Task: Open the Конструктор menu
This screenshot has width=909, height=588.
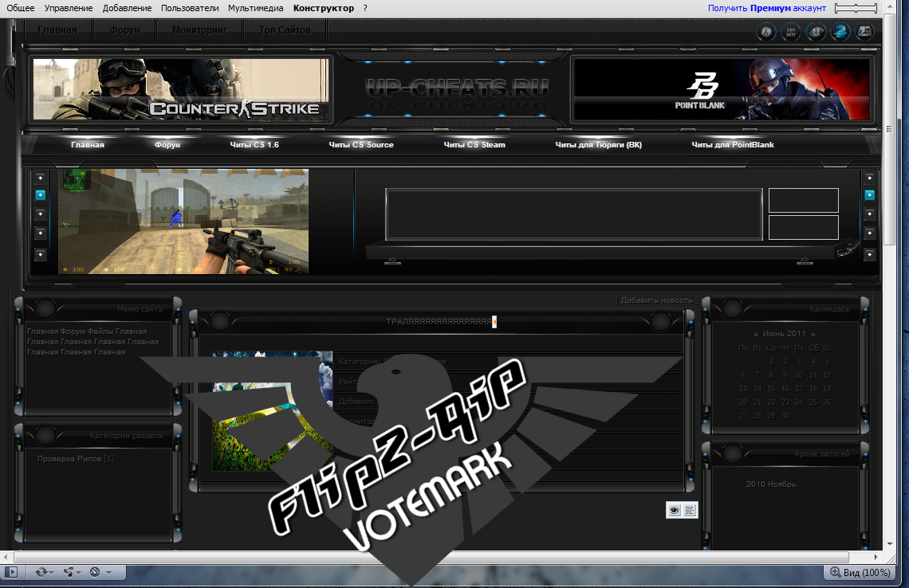Action: point(324,8)
